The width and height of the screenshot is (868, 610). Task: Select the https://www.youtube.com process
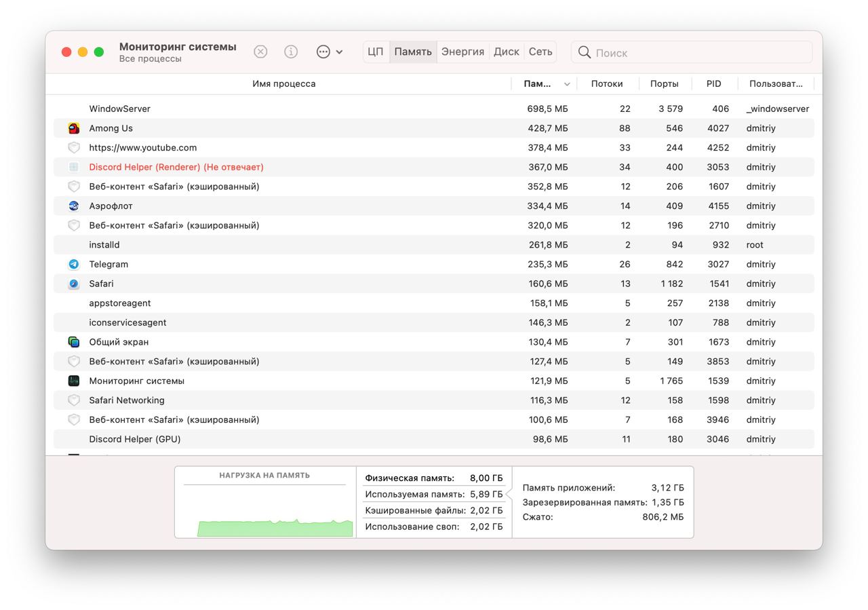(x=143, y=147)
